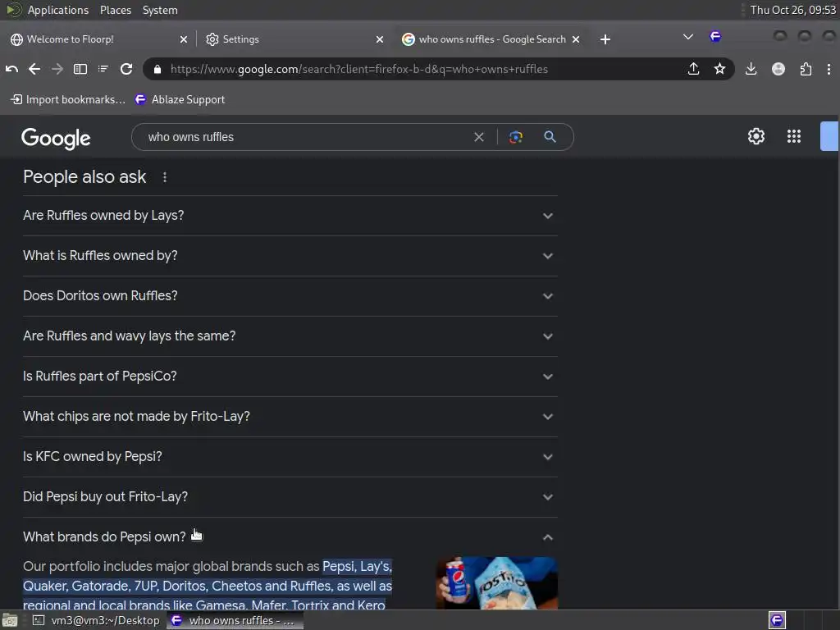Click the blue sign-in button at right
Screen dimensions: 840x630
pos(829,136)
